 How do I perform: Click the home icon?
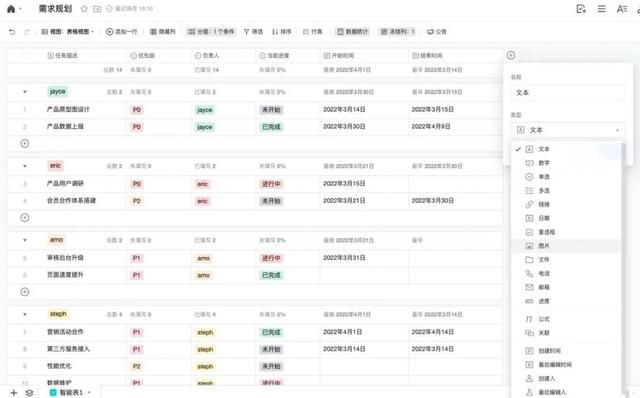[11, 9]
